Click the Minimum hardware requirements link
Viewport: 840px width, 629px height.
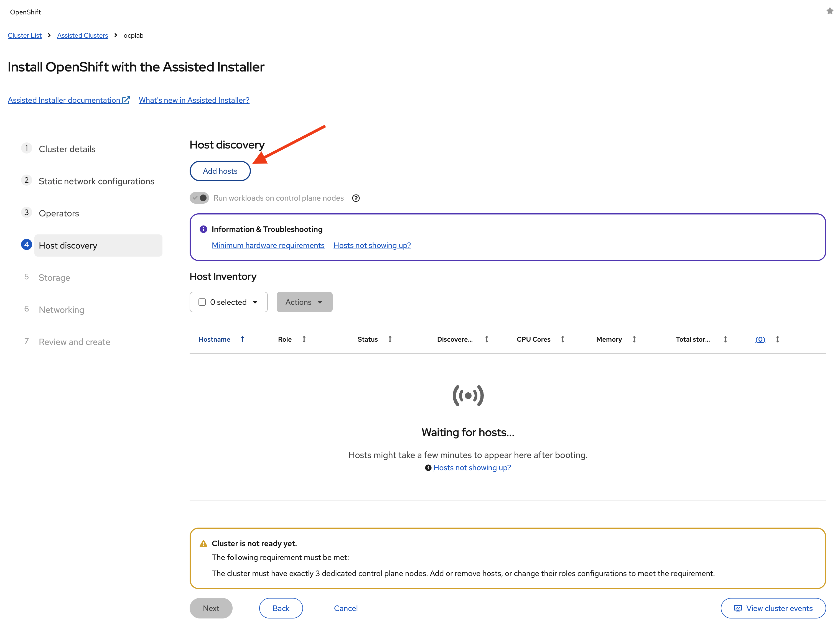(268, 245)
